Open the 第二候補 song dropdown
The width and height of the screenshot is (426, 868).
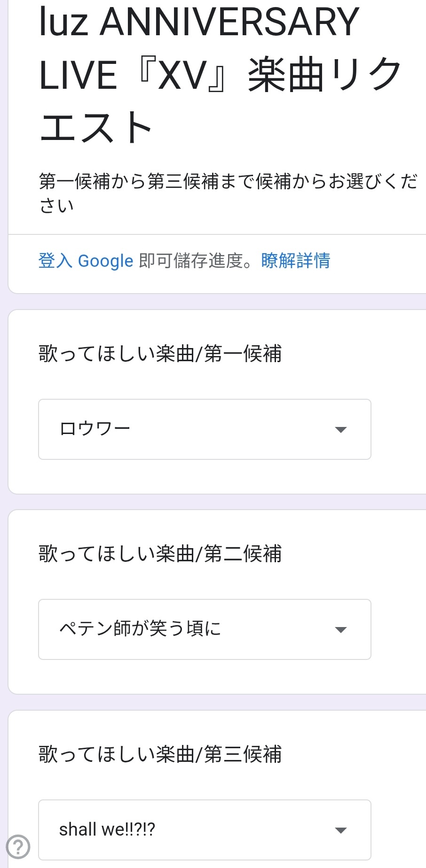pos(205,629)
